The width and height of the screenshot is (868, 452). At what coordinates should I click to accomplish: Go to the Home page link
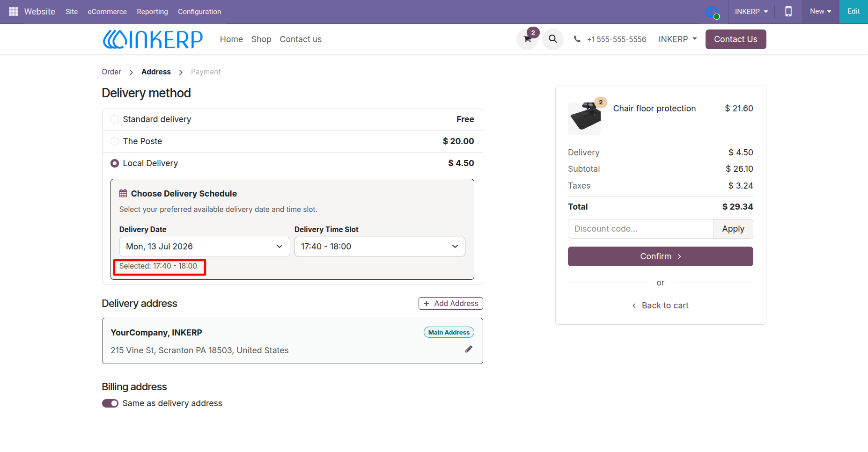pyautogui.click(x=231, y=39)
